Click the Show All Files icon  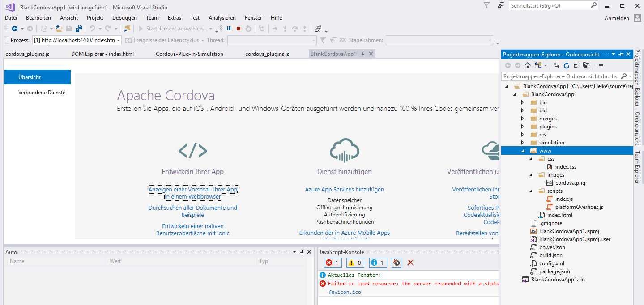(x=586, y=65)
